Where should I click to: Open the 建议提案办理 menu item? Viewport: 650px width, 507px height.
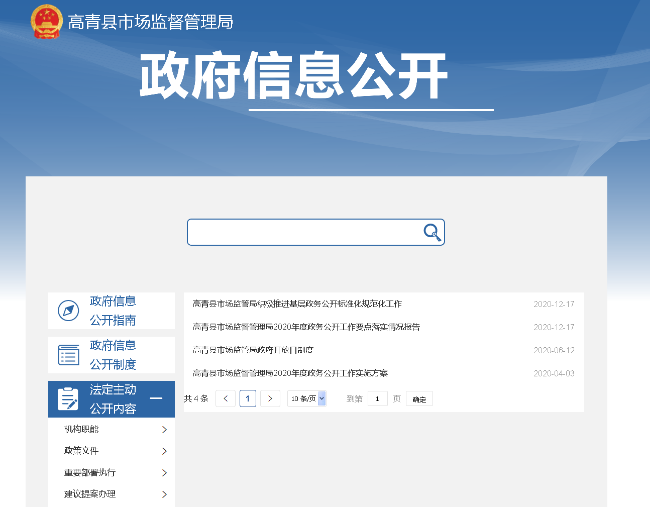point(90,494)
